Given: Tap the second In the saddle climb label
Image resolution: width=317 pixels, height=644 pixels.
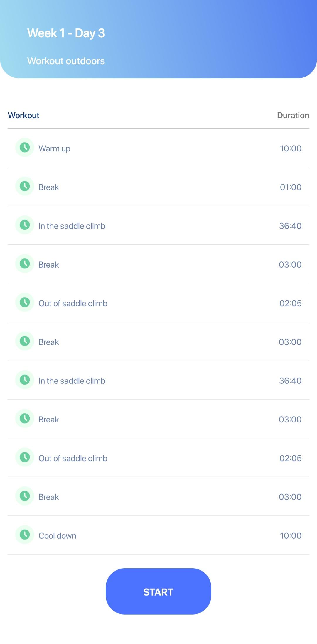Looking at the screenshot, I should (72, 381).
